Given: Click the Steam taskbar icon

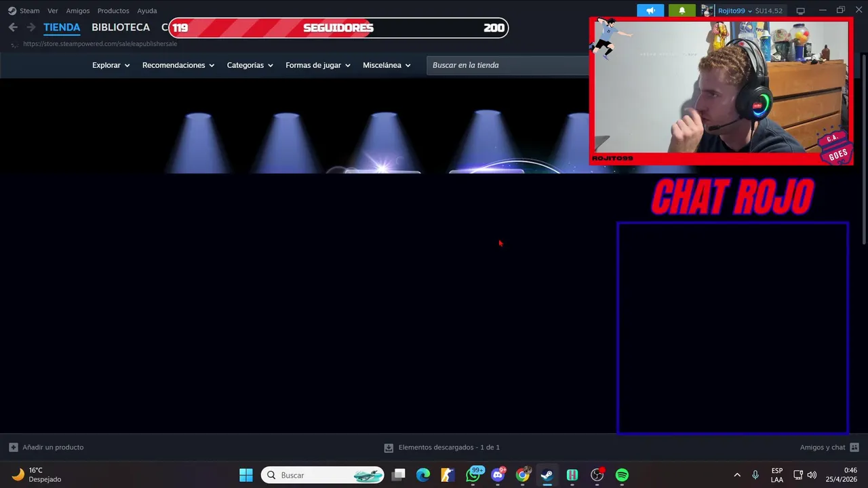Looking at the screenshot, I should point(547,475).
